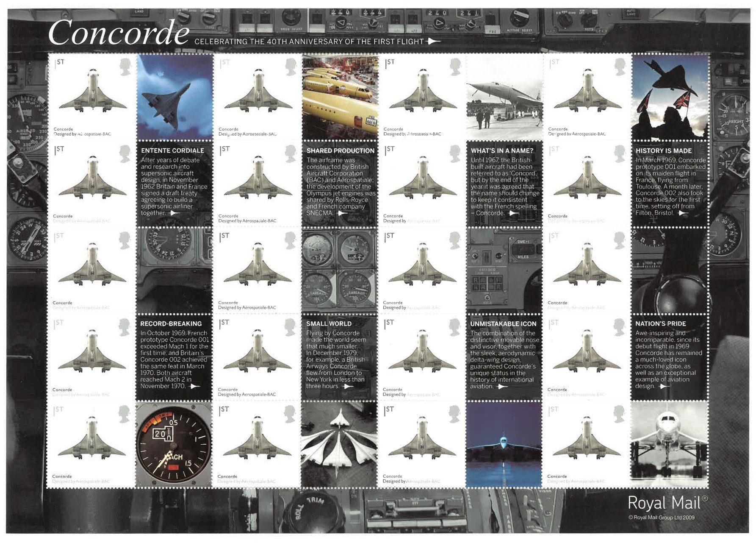Select the 'WHAT'S IN A NAME?' heading

(x=502, y=150)
